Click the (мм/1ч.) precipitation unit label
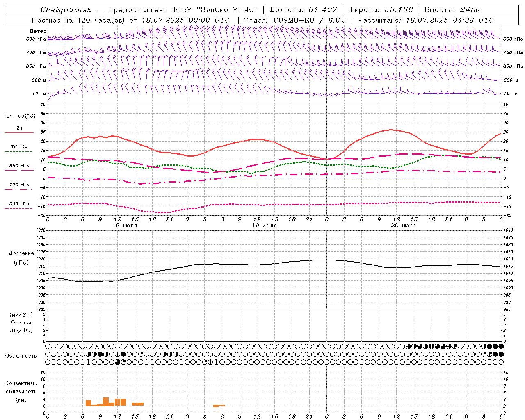 (x=21, y=330)
